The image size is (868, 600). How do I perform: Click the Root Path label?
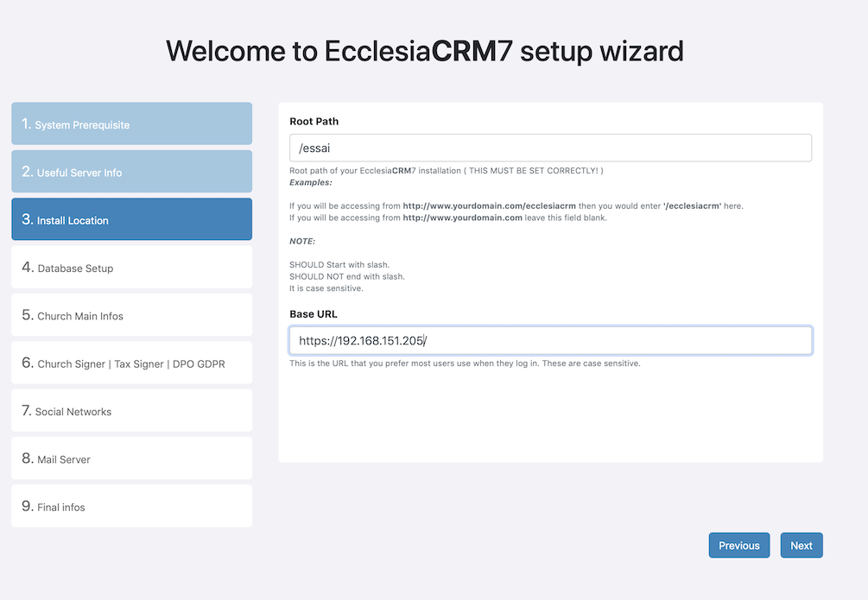314,121
